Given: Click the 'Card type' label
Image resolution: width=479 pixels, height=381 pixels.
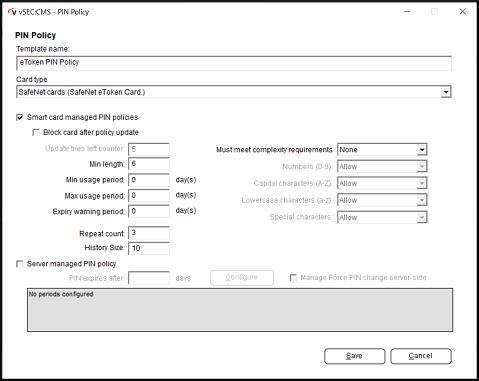Looking at the screenshot, I should click(32, 80).
